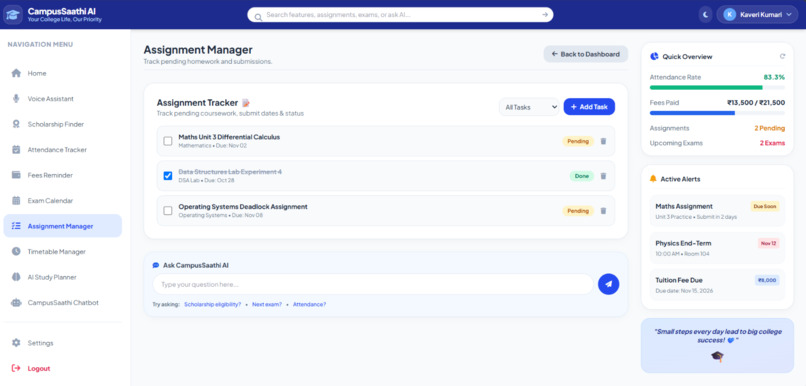Click the AI Study Planner brain icon

[x=16, y=277]
